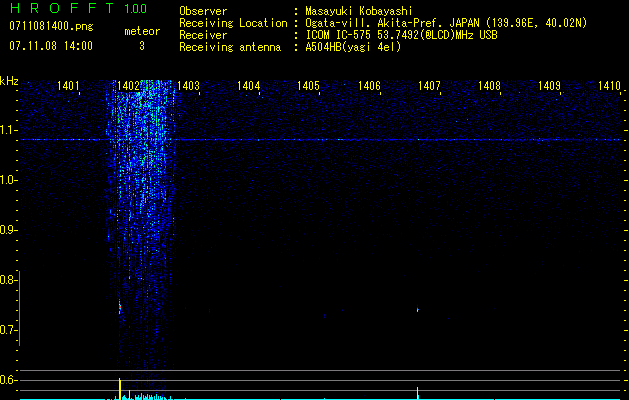Click the 0.7 kHz axis label
This screenshot has width=629, height=400.
click(7, 330)
